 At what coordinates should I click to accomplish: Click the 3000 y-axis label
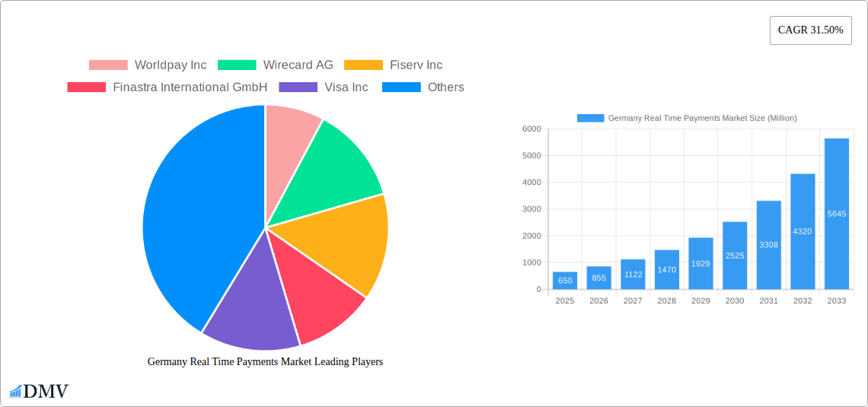(x=531, y=209)
